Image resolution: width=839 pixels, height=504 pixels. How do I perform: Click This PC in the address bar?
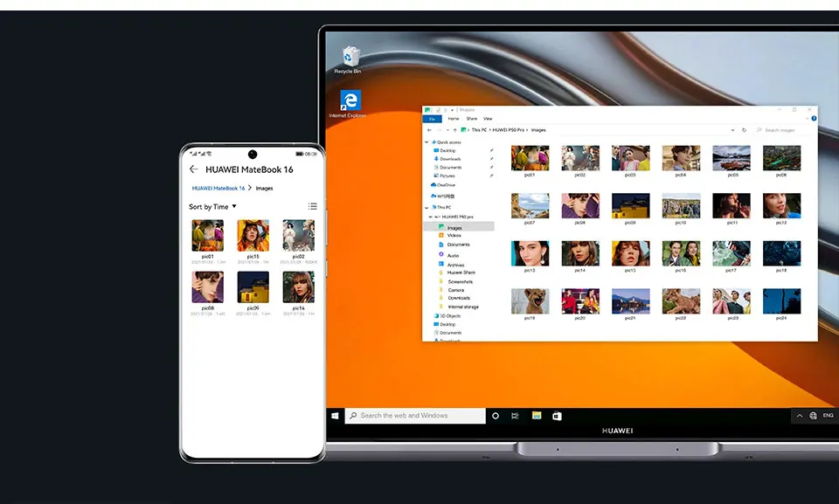pos(479,130)
